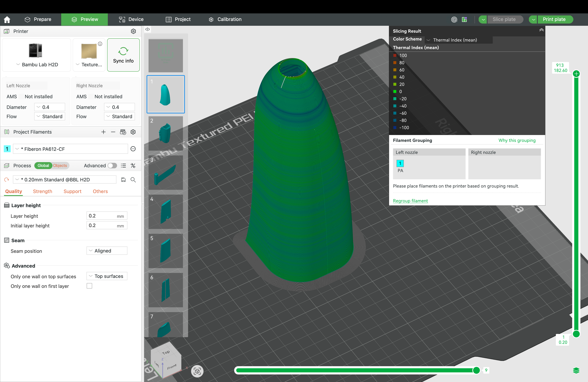588x382 pixels.
Task: Search within process settings
Action: point(133,180)
